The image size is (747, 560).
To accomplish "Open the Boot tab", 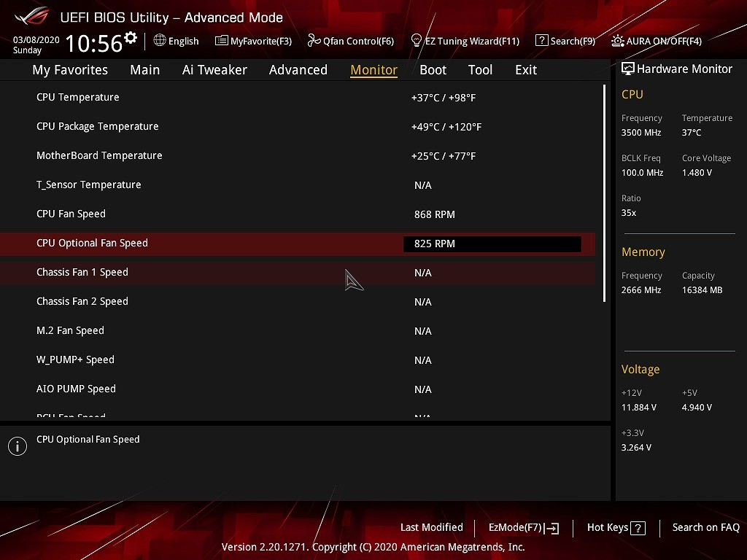I will point(433,70).
